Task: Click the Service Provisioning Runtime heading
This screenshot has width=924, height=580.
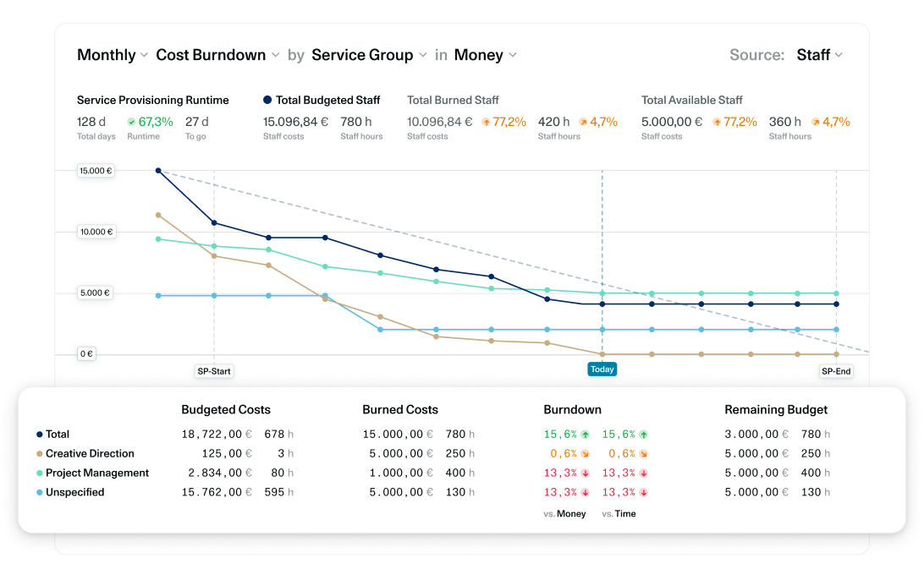Action: 152,100
